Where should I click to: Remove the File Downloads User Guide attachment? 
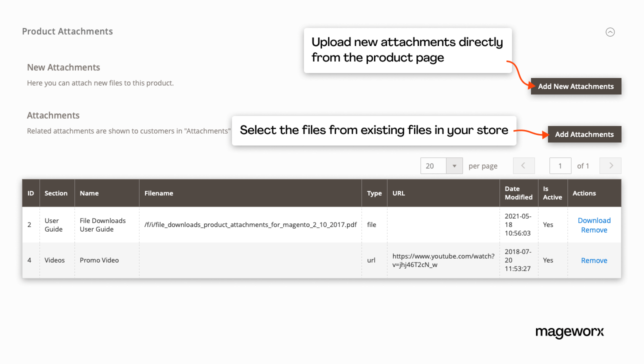pos(594,230)
